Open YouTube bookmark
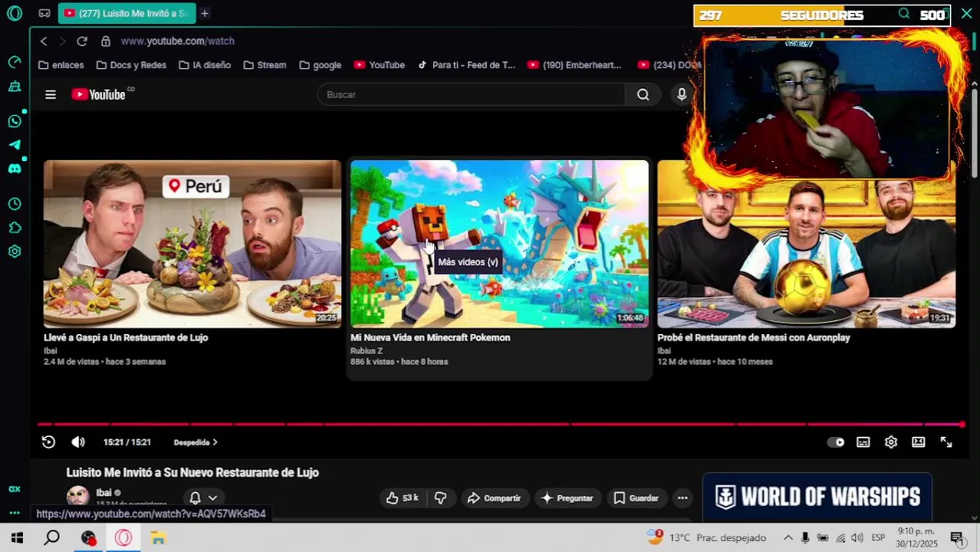The width and height of the screenshot is (980, 552). tap(380, 65)
